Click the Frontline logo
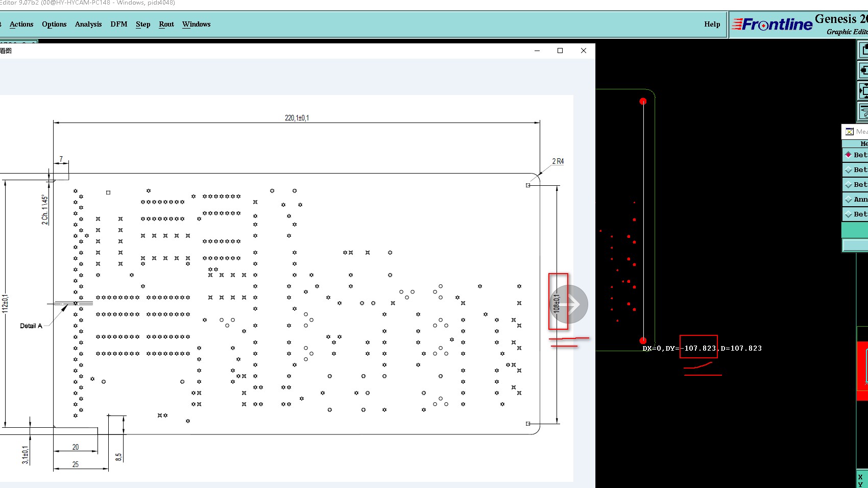The width and height of the screenshot is (868, 488). [772, 25]
